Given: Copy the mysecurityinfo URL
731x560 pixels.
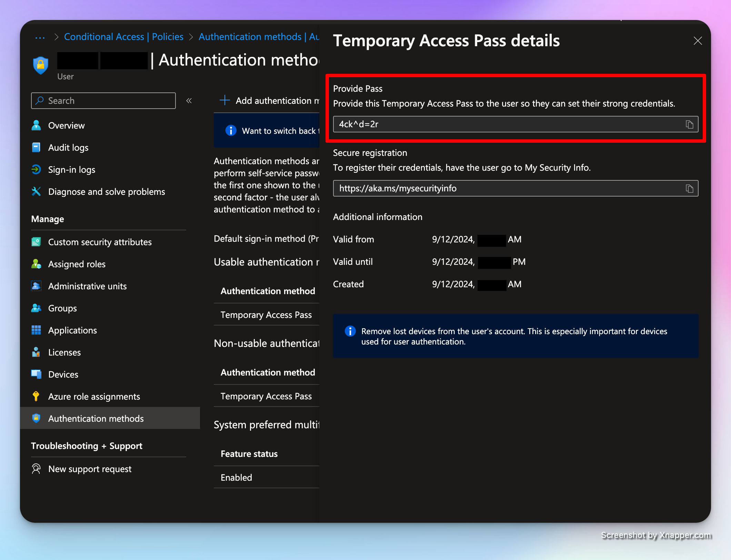Looking at the screenshot, I should (x=689, y=189).
